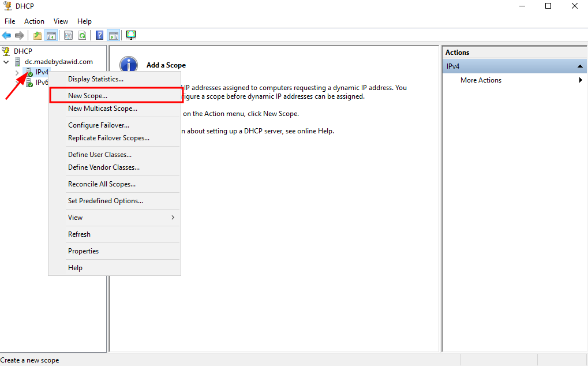Click the gray Forward arrow toolbar icon

20,36
